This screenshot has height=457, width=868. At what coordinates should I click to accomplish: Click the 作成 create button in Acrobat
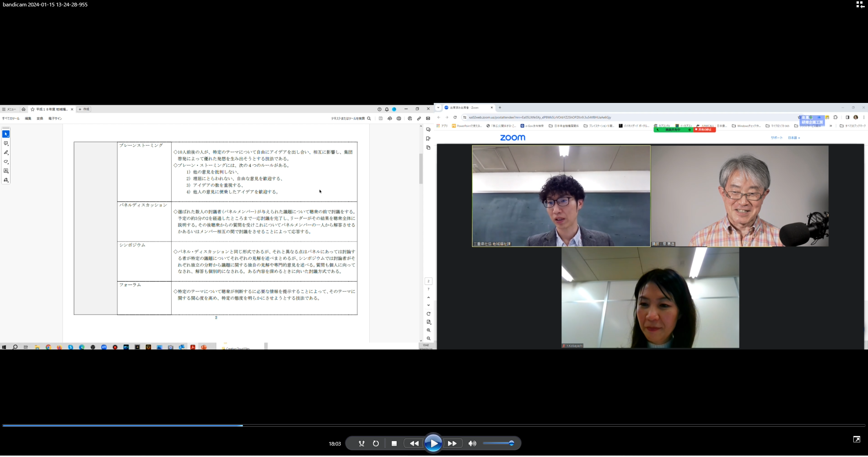[84, 109]
